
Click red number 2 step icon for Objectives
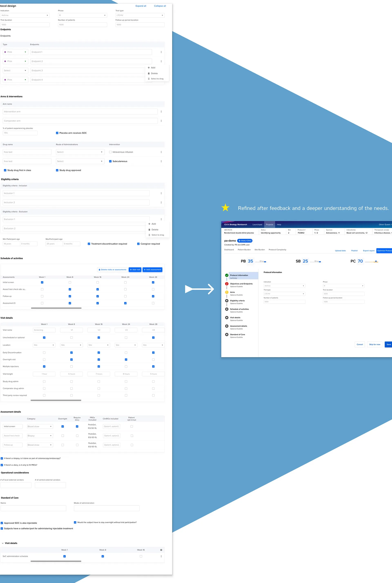pyautogui.click(x=227, y=284)
